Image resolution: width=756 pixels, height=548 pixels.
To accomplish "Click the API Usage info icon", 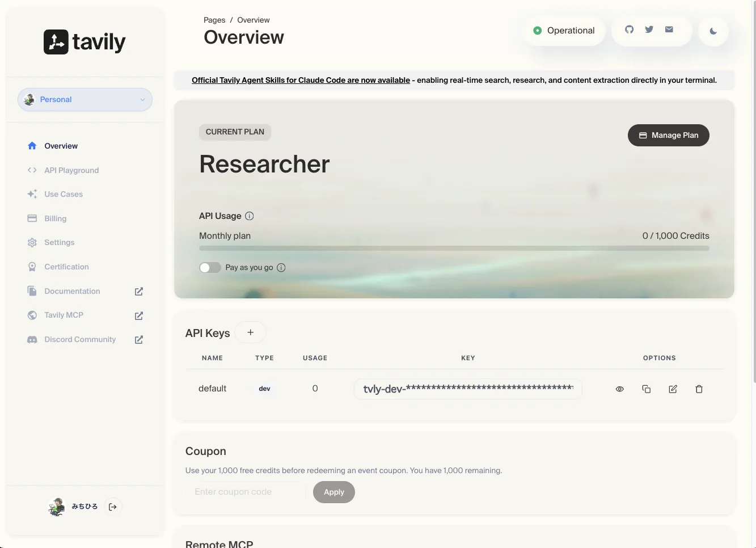I will [x=250, y=216].
